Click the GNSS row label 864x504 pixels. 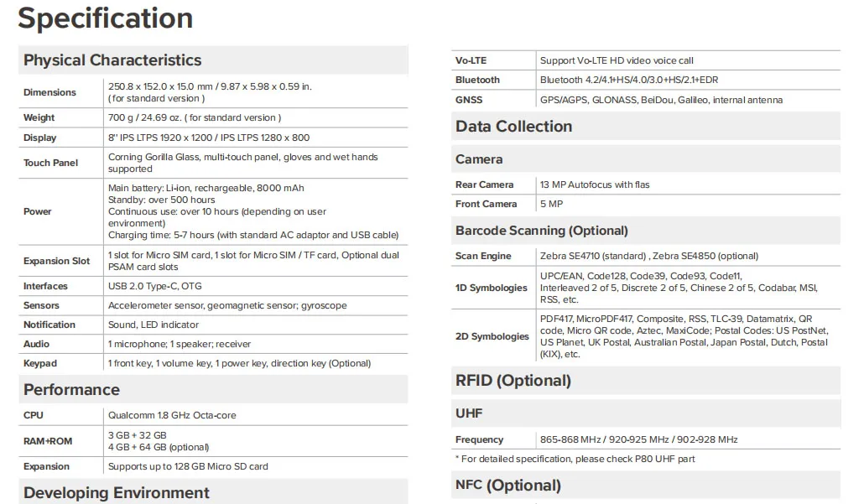[x=469, y=101]
